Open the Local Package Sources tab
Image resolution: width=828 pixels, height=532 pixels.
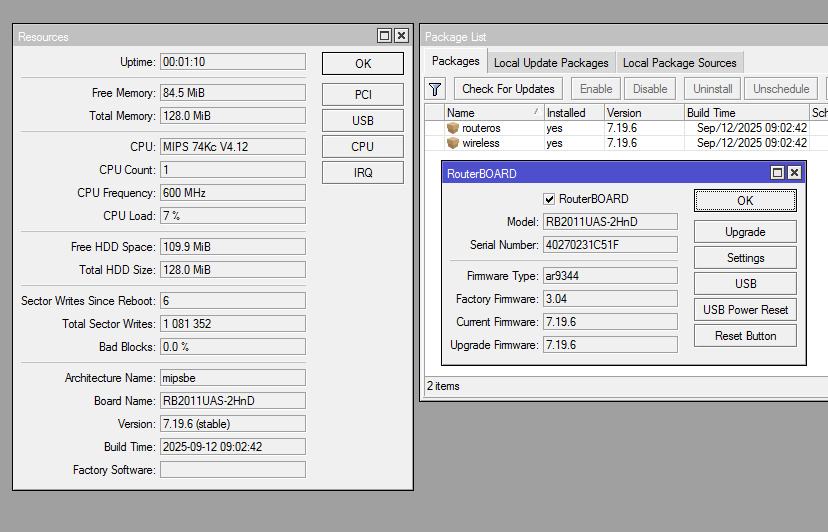(x=680, y=63)
